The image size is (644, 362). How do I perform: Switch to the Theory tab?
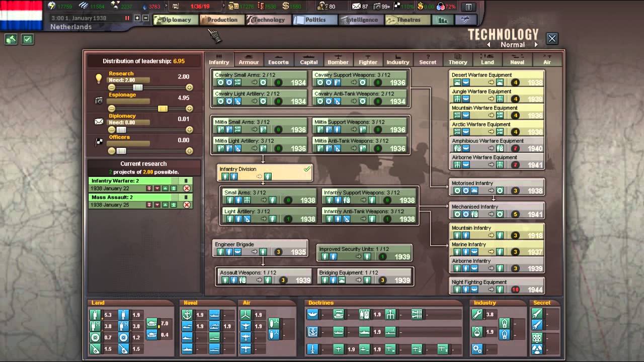pyautogui.click(x=458, y=59)
